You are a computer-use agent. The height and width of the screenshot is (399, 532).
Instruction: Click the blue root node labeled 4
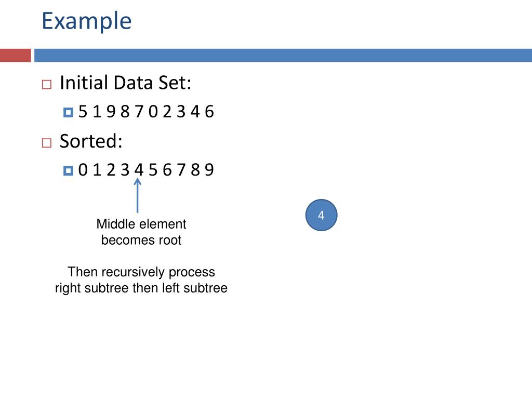pos(321,215)
